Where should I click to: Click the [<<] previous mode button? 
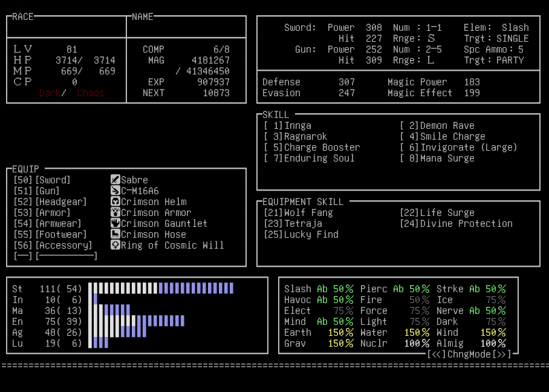[x=436, y=354]
